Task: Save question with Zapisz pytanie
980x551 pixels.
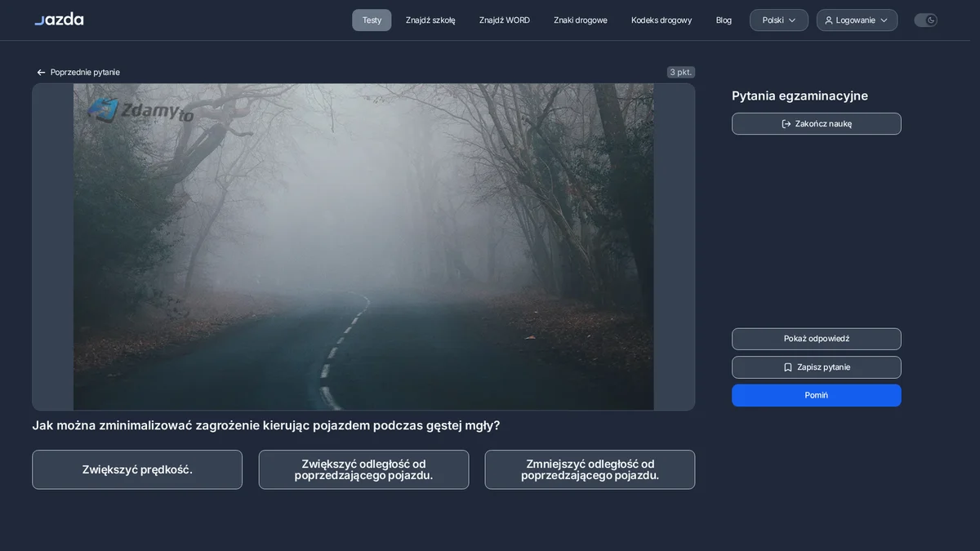Action: [817, 367]
